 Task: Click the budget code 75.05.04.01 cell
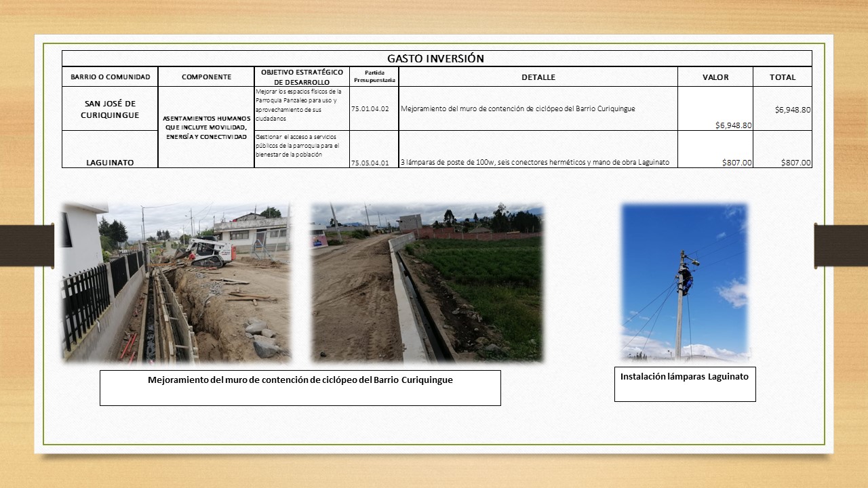370,163
